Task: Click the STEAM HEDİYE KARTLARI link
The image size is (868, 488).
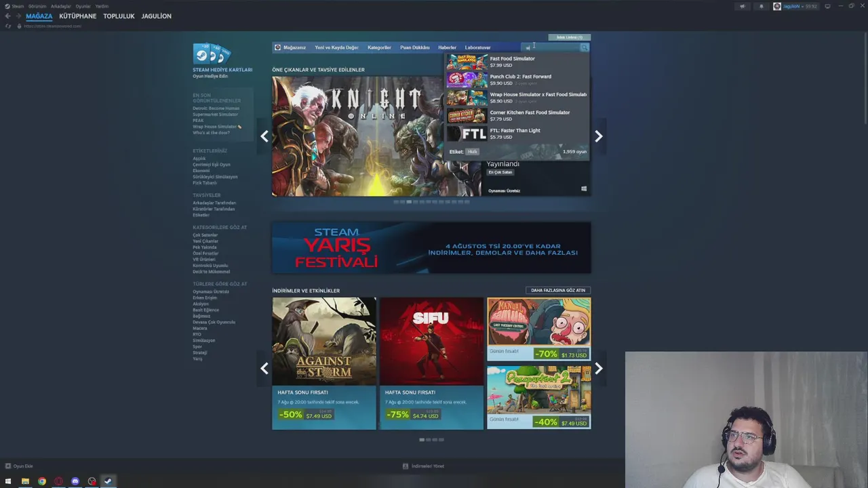Action: pyautogui.click(x=222, y=70)
